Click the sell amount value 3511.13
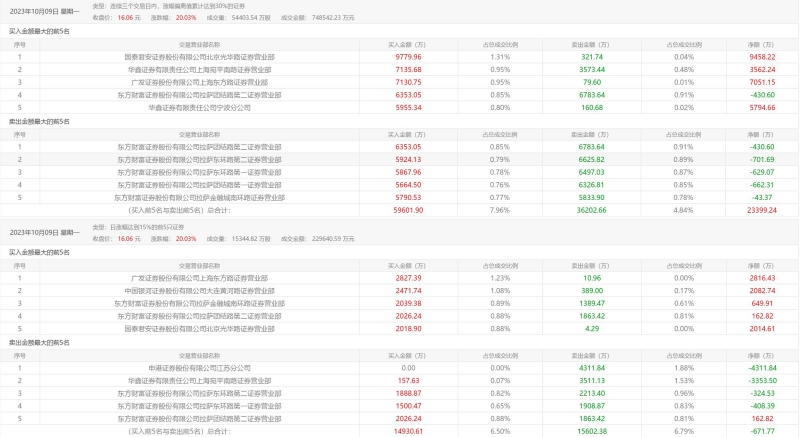The height and width of the screenshot is (437, 800). [x=583, y=381]
